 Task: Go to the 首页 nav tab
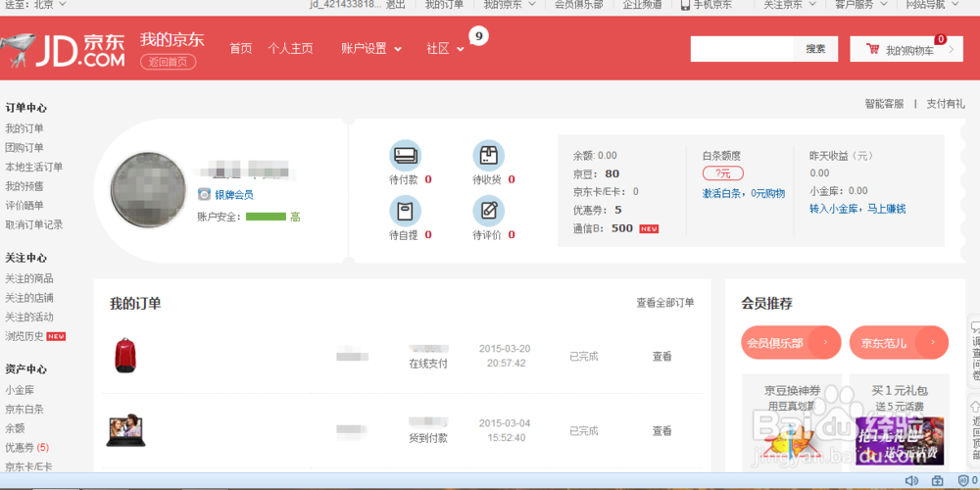(x=241, y=49)
